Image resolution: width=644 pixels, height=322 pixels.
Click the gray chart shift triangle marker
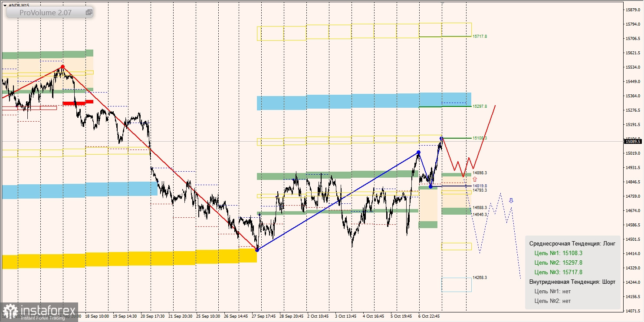coord(442,2)
